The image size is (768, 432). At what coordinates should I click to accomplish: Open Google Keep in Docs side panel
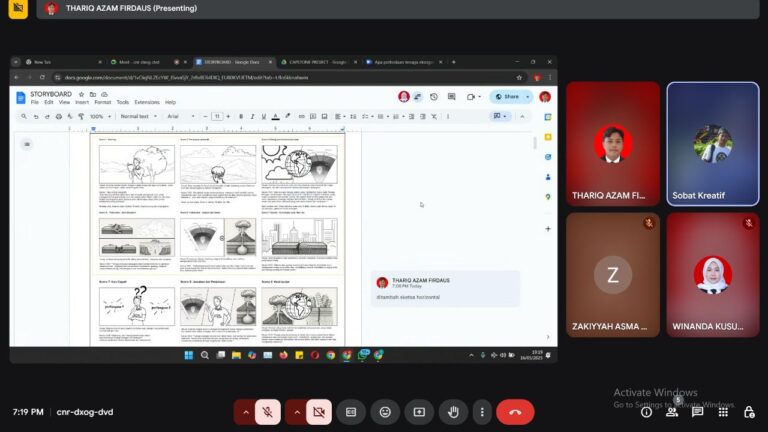pyautogui.click(x=548, y=137)
